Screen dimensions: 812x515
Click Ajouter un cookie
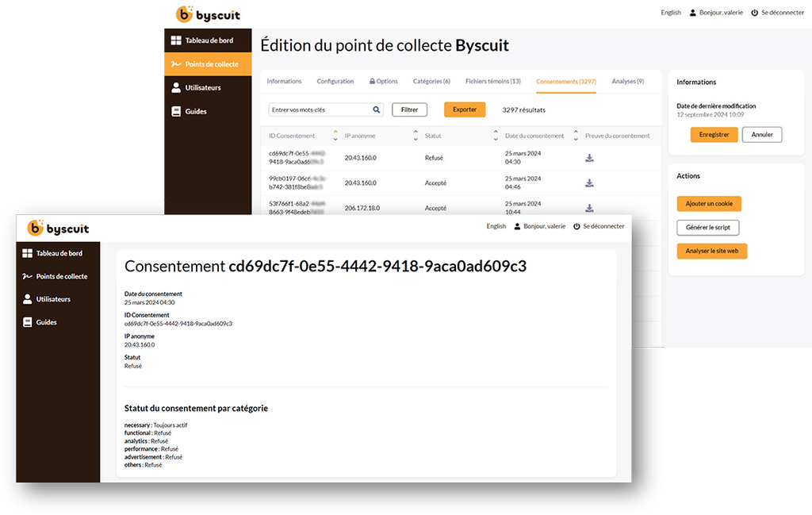709,204
